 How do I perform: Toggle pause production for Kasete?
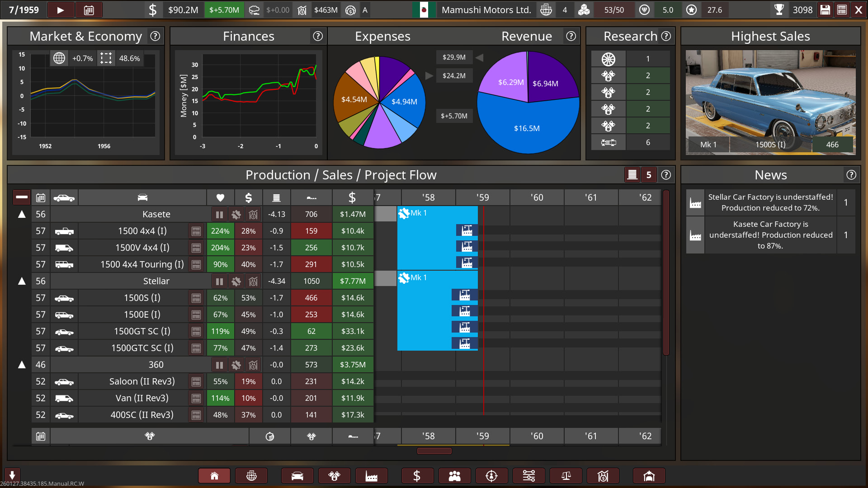(x=219, y=214)
